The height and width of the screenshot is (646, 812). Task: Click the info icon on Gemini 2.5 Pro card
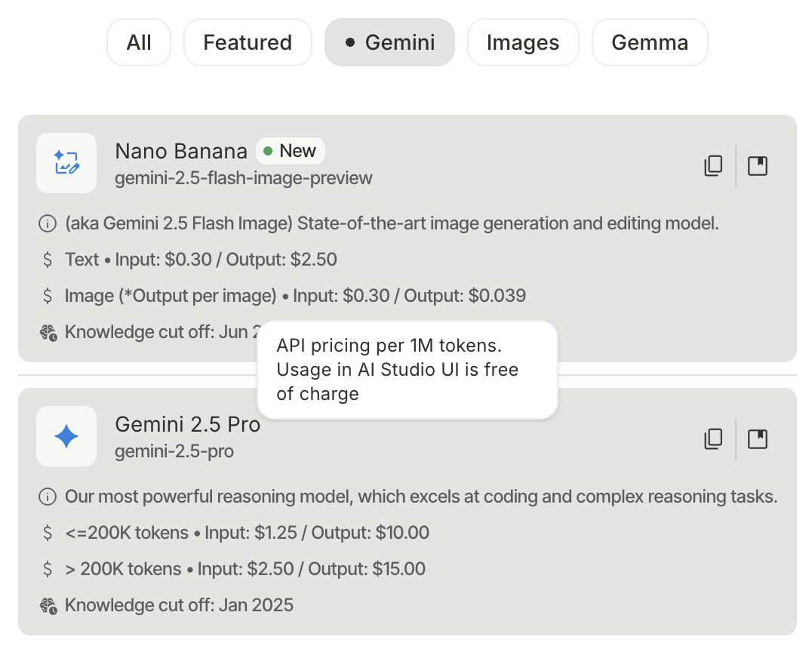[x=48, y=497]
